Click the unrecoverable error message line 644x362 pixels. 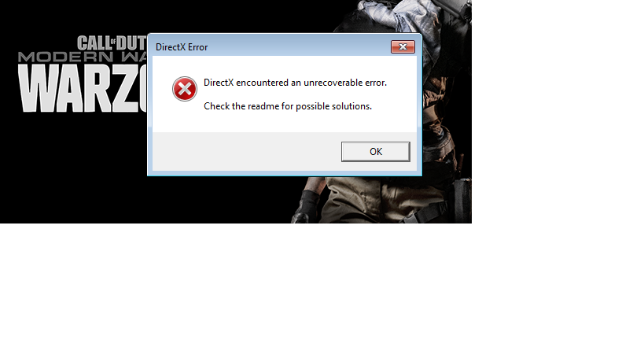(x=296, y=83)
